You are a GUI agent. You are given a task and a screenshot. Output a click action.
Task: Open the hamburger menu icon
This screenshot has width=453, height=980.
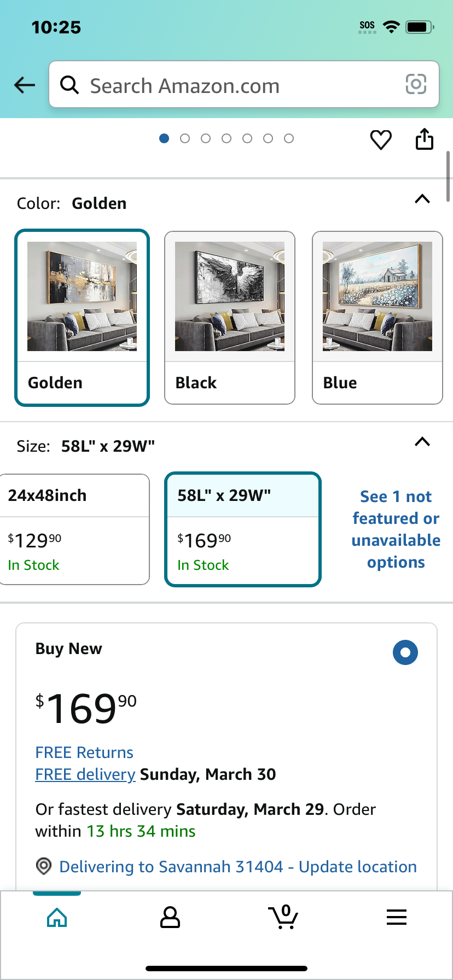[x=397, y=917]
